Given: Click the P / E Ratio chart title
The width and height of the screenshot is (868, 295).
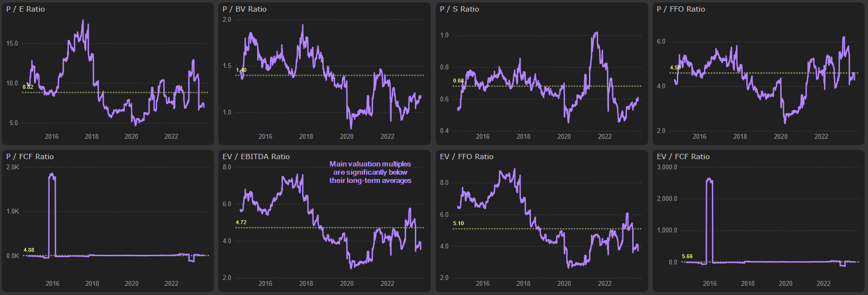Looking at the screenshot, I should point(26,9).
